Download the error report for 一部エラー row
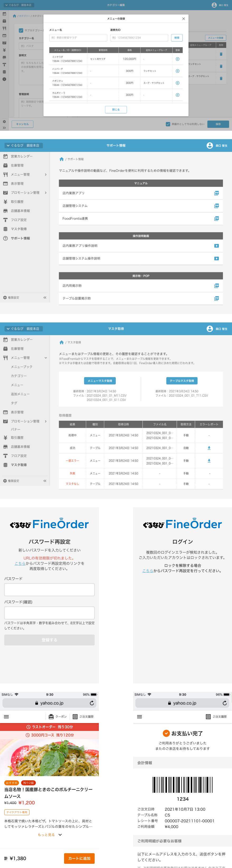Viewport: 232px width, 868px height. tap(209, 461)
